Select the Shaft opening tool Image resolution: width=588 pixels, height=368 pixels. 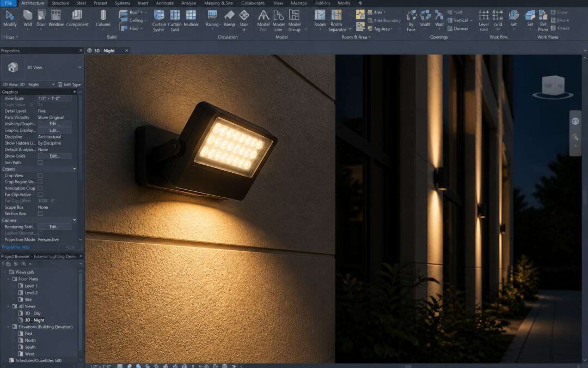[425, 19]
